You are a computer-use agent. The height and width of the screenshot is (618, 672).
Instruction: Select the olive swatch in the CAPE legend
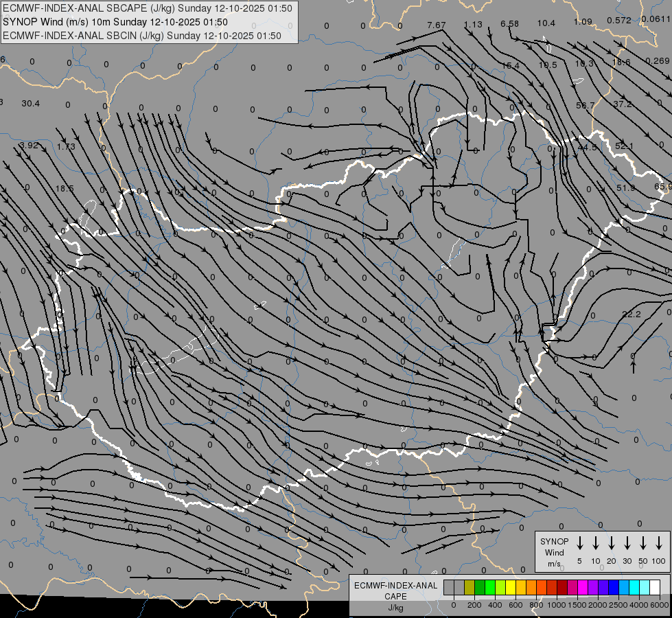coord(470,587)
